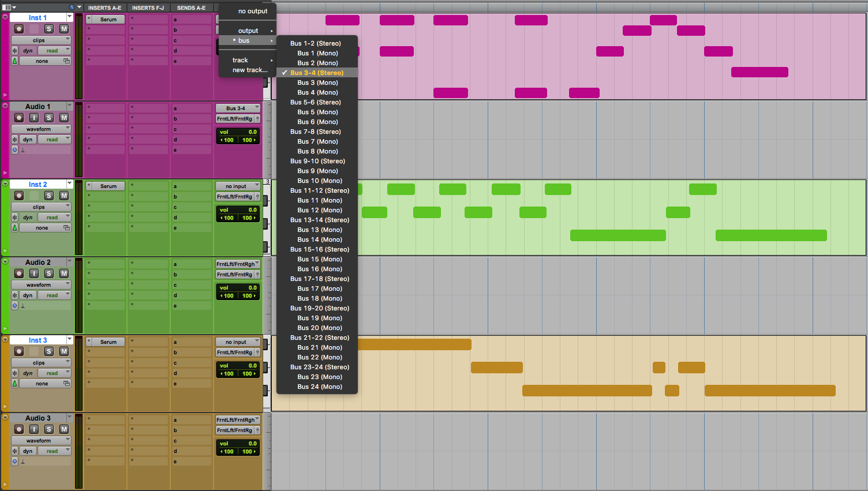Record-enable the Inst 2 track
Viewport: 868px width, 491px height.
[19, 196]
